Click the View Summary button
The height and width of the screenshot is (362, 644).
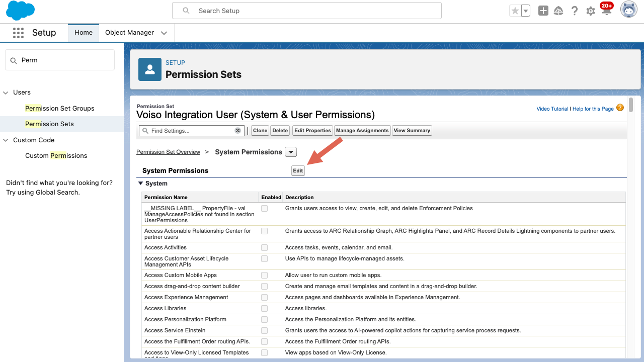412,131
